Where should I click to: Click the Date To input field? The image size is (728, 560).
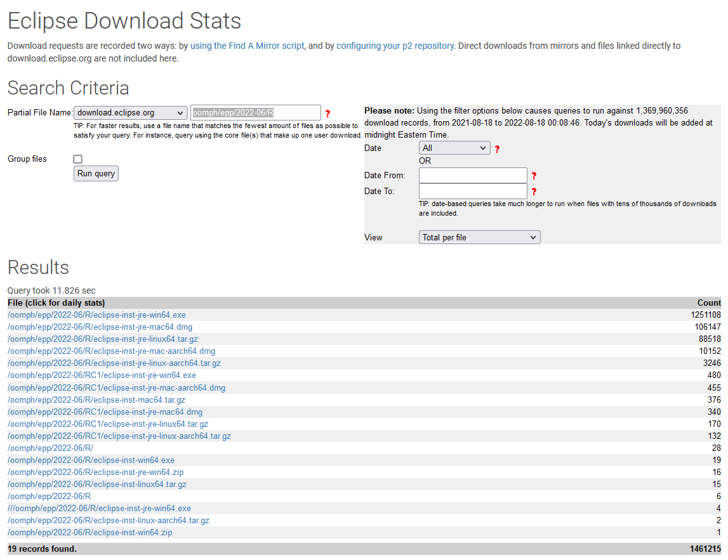click(473, 191)
